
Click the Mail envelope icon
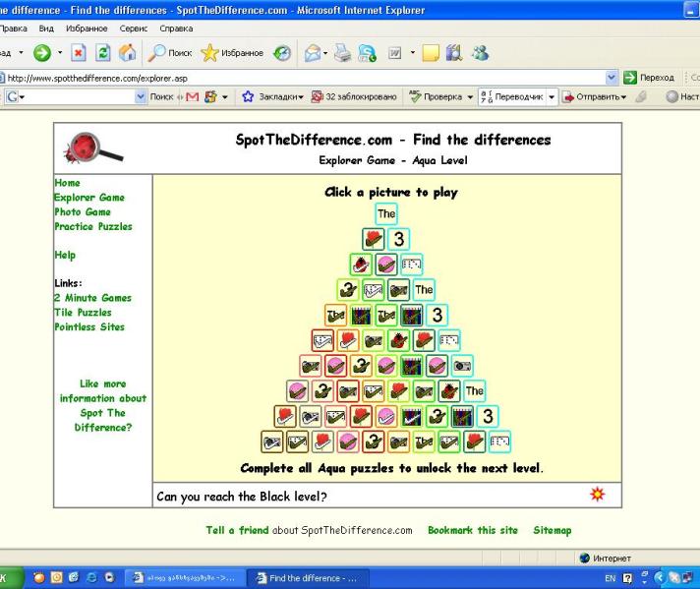[312, 53]
